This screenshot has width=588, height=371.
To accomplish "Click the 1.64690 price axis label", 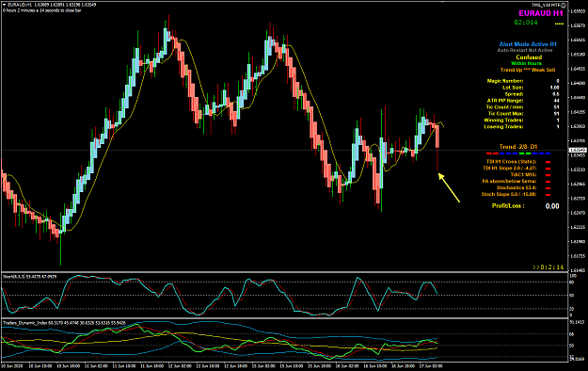I will (578, 83).
